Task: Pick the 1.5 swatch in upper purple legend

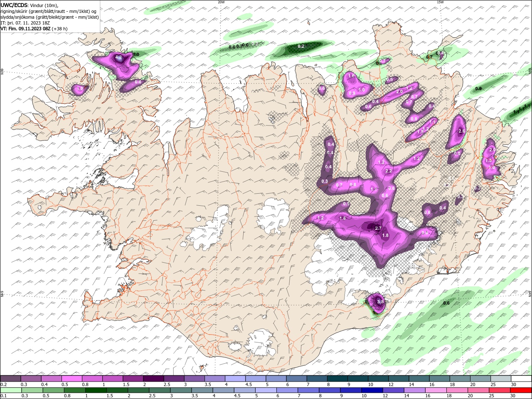Action: point(133,379)
